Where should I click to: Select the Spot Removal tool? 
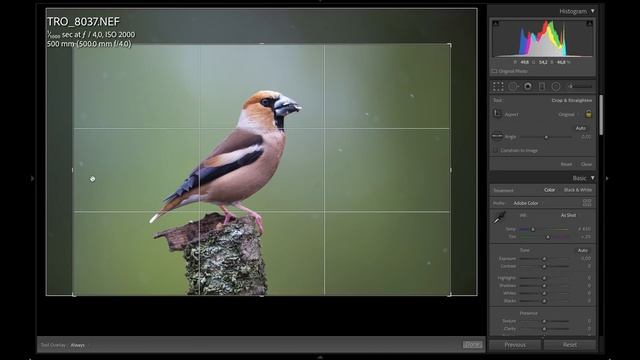(x=513, y=86)
